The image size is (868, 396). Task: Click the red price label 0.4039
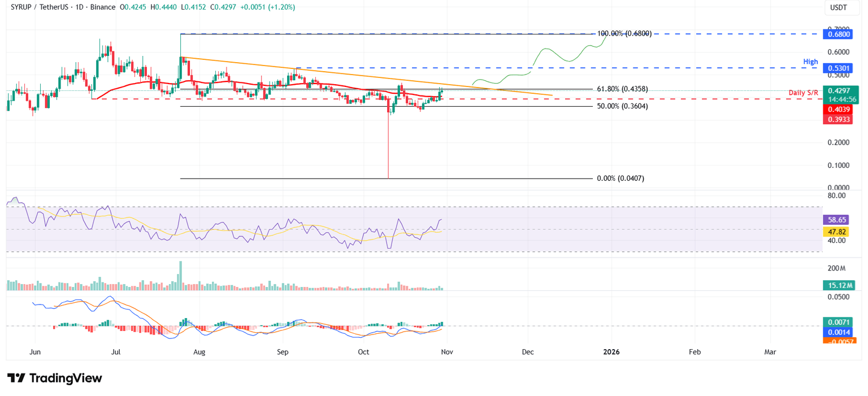coord(838,109)
